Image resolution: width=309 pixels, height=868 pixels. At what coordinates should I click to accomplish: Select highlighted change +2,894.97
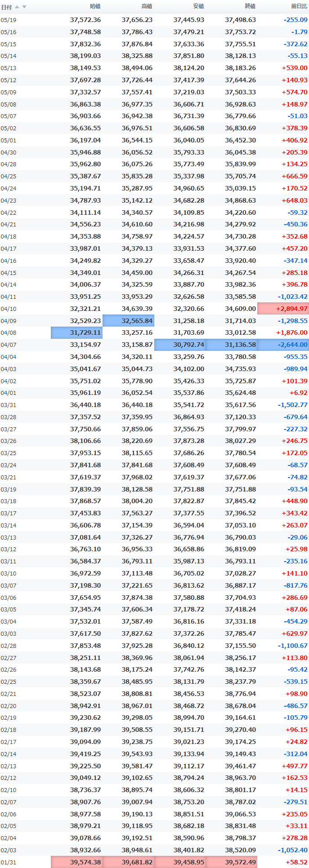(x=283, y=309)
